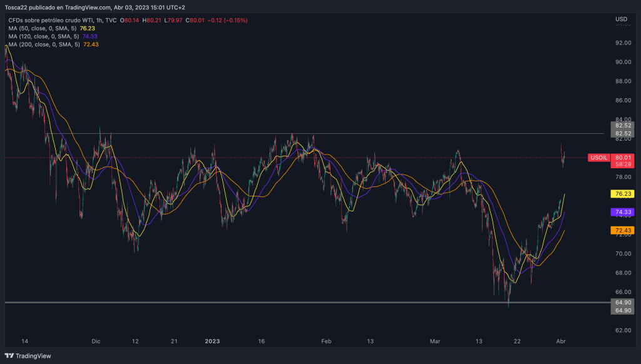Click the upper gray 82.52 price tag
Screen dimensions: 641x364
tap(622, 126)
